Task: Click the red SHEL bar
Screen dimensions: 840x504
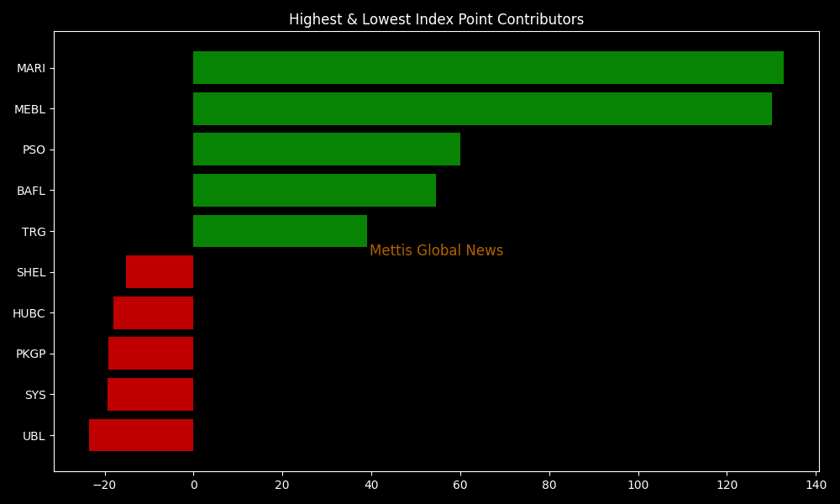Action: coord(160,271)
